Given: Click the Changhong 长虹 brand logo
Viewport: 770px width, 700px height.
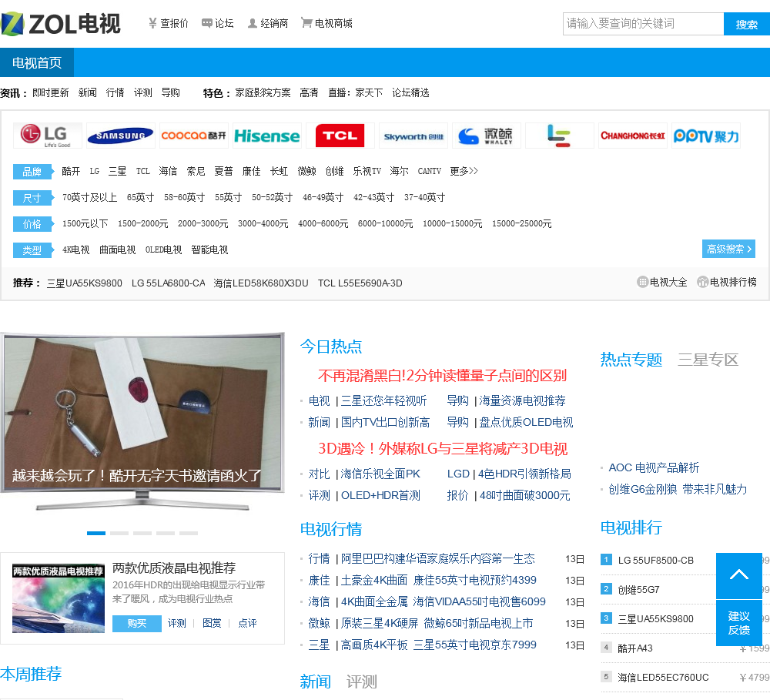Looking at the screenshot, I should pyautogui.click(x=632, y=136).
